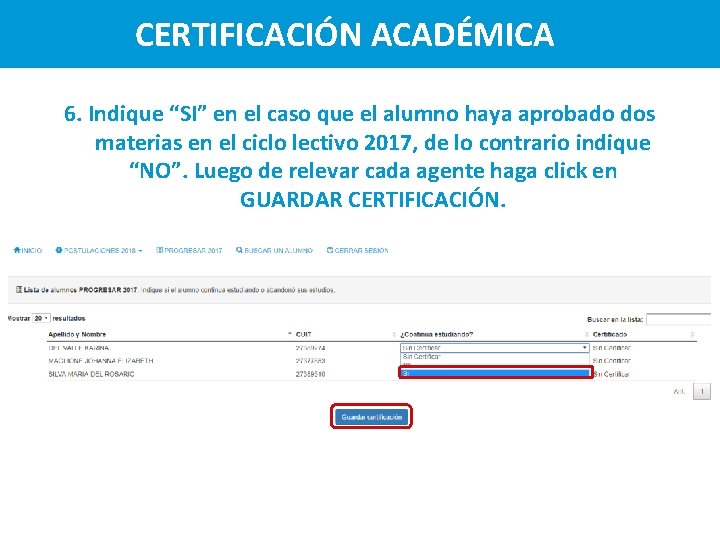Screen dimensions: 720x540
Task: Click the Cerrar Sesion logout icon
Action: pos(330,250)
